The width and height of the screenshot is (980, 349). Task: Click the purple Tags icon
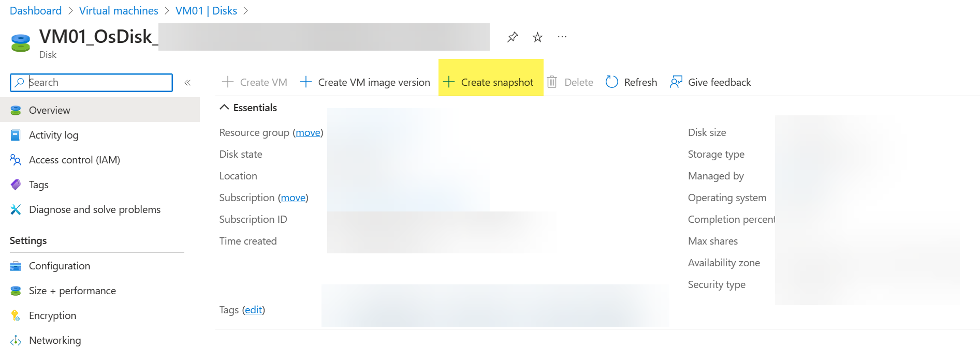(16, 185)
